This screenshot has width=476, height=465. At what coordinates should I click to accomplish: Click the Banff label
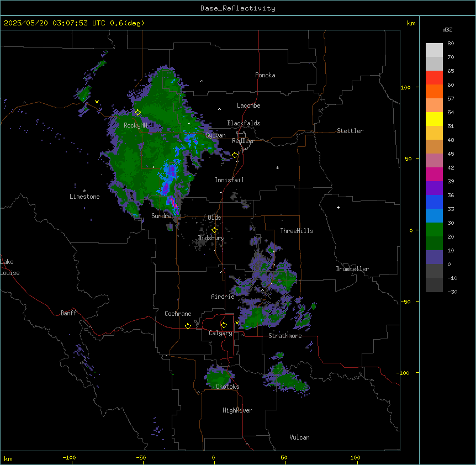pyautogui.click(x=68, y=313)
